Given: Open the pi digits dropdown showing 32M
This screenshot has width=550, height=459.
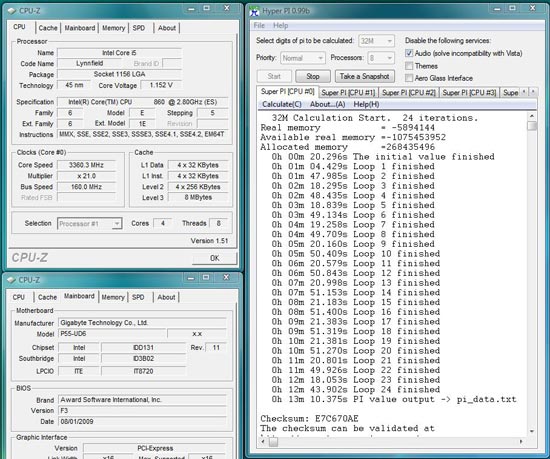Looking at the screenshot, I should click(x=376, y=41).
